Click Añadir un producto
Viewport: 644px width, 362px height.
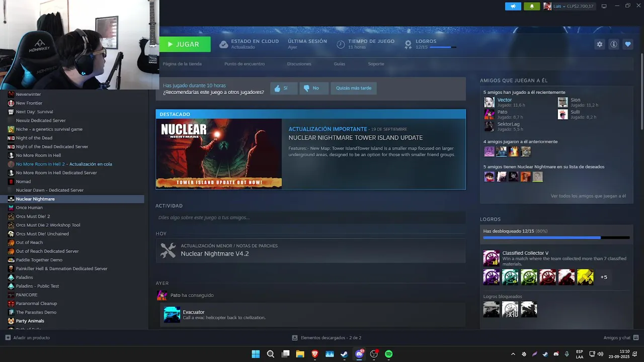pos(28,338)
